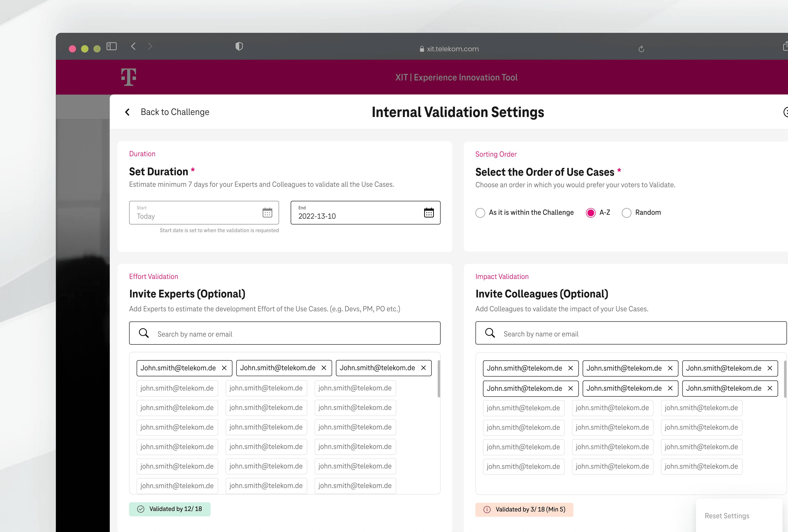Open the End date calendar picker
The width and height of the screenshot is (788, 532).
(x=429, y=213)
